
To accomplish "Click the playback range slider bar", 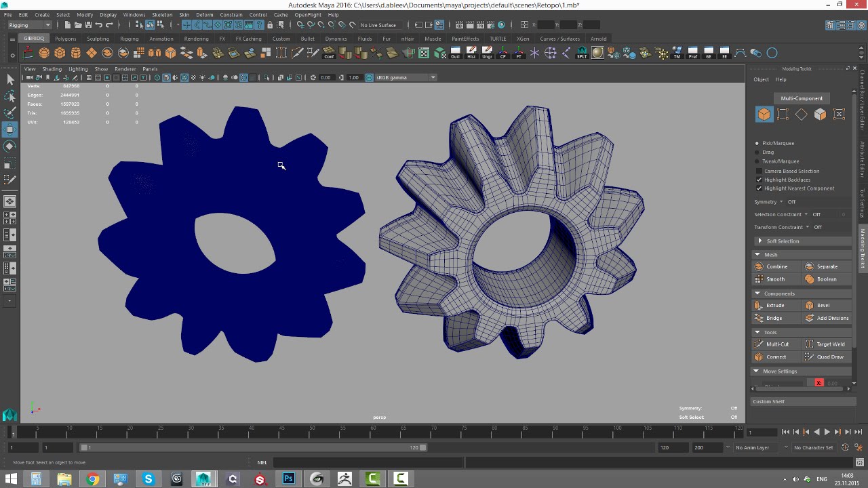I will pyautogui.click(x=253, y=447).
